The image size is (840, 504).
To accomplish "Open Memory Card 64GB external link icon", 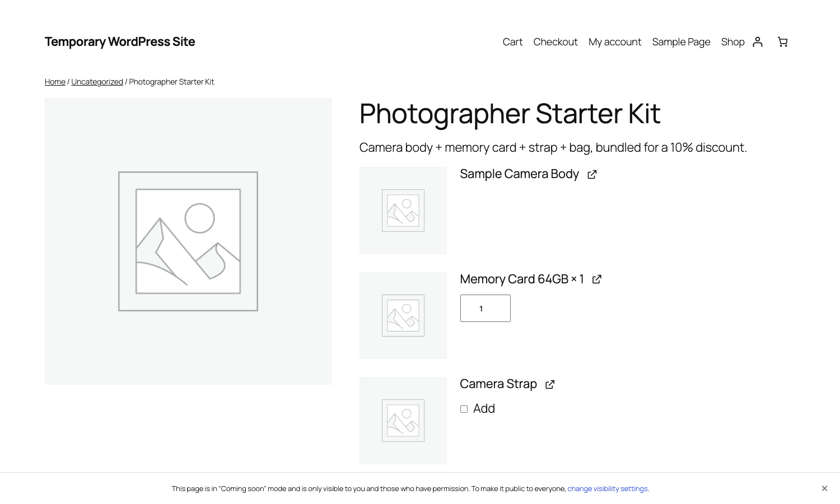I will [597, 279].
